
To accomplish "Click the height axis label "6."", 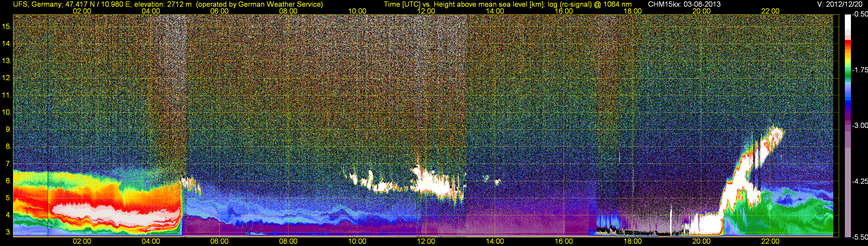I will (x=8, y=181).
